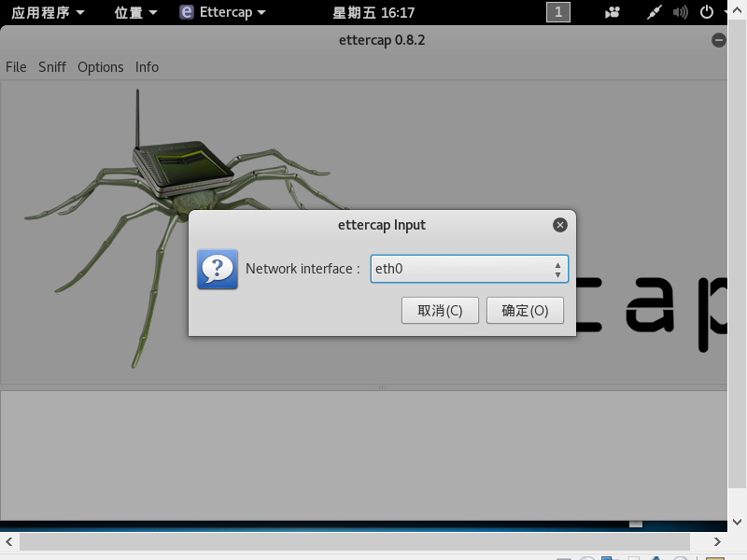Click the horizontal scrollbar right arrow
This screenshot has width=747, height=560.
(717, 542)
